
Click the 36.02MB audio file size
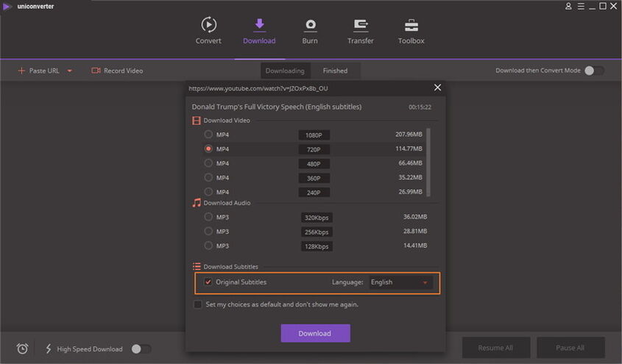(415, 217)
